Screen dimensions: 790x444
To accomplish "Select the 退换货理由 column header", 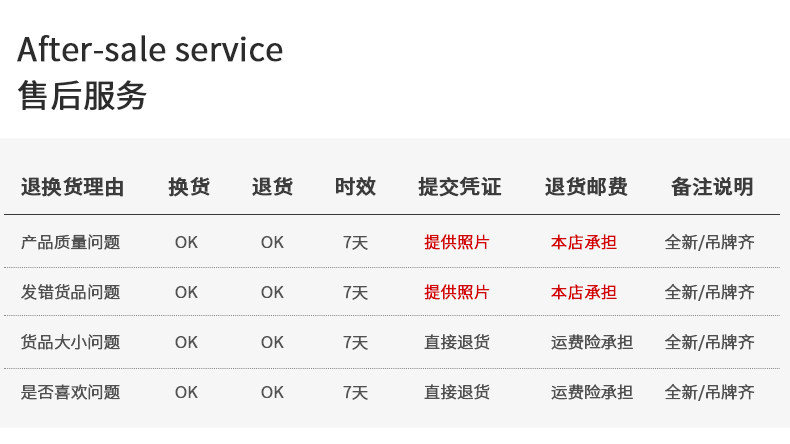I will pyautogui.click(x=73, y=187).
